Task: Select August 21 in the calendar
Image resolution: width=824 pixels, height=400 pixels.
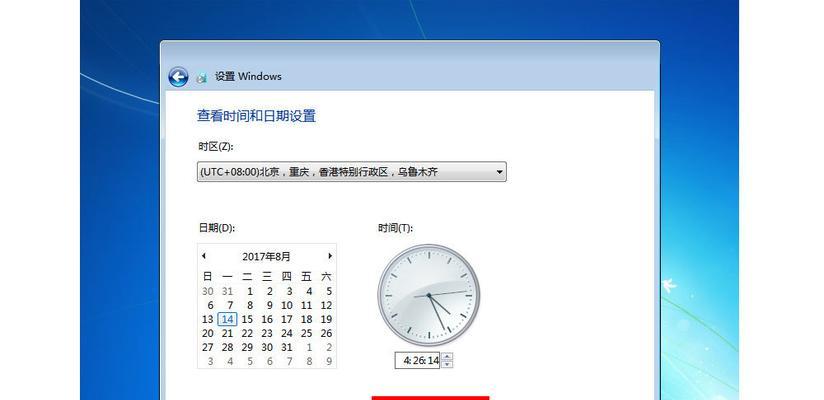Action: tap(227, 333)
